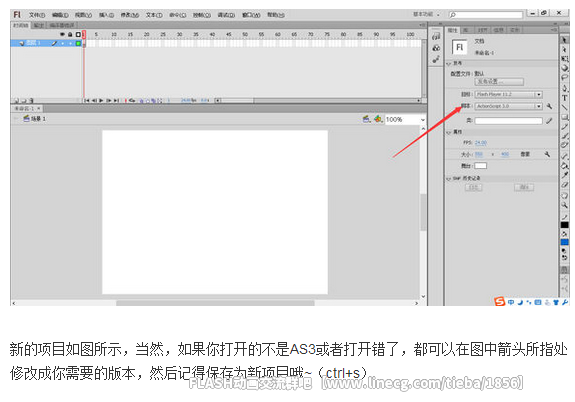Switch to the Output tab next to Timeline

point(39,25)
